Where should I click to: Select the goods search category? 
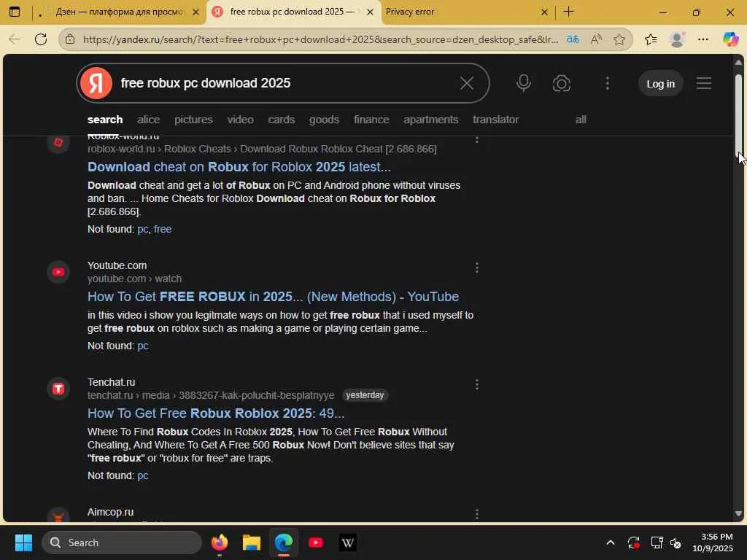click(x=324, y=120)
